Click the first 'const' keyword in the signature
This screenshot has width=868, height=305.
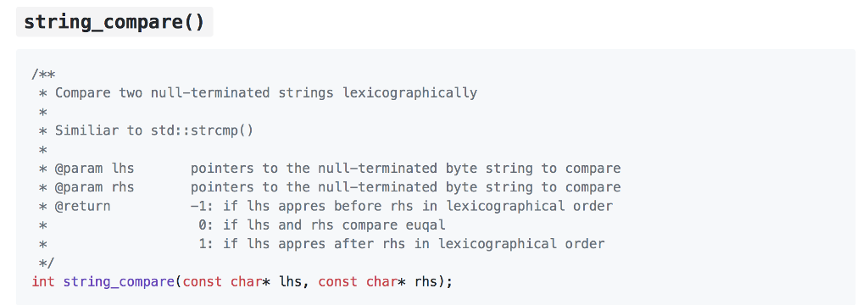203,282
